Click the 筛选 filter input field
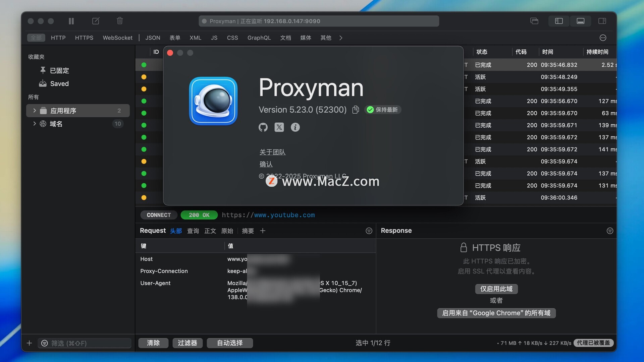This screenshot has width=644, height=362. 85,343
